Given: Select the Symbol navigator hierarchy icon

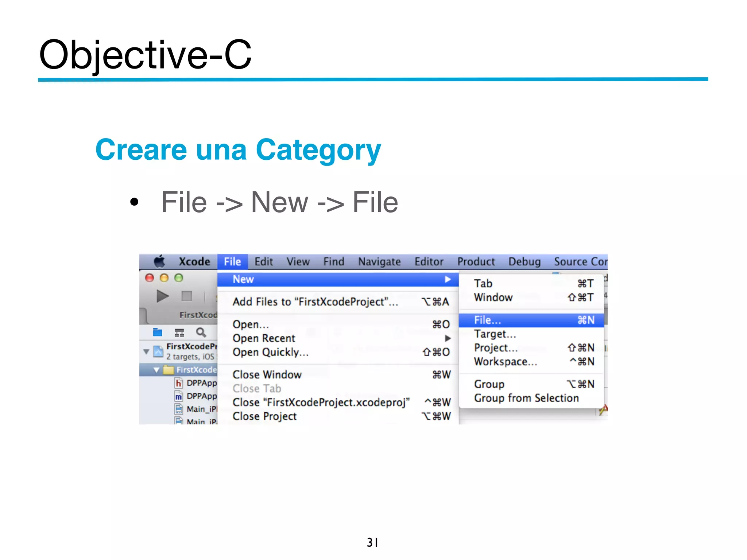Looking at the screenshot, I should (x=179, y=332).
